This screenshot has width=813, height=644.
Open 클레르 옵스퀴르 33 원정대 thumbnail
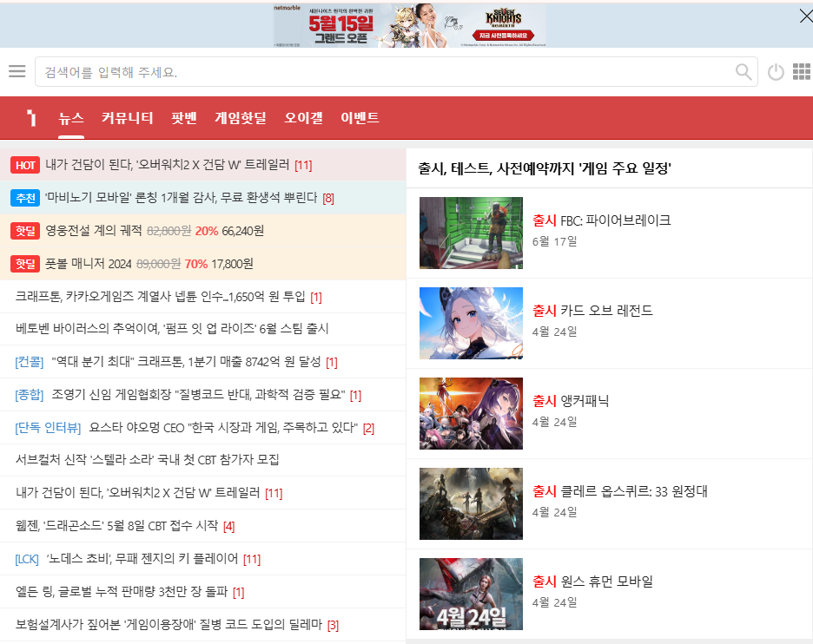[x=471, y=503]
